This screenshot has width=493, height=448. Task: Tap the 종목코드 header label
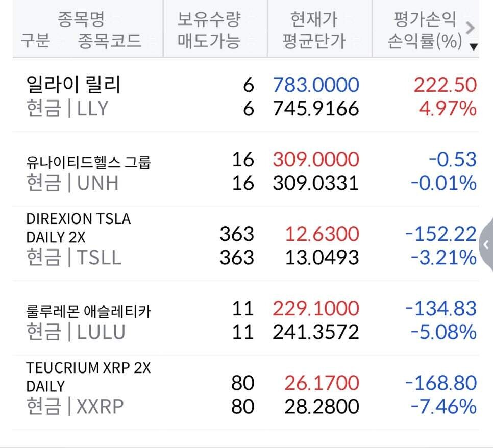[109, 41]
